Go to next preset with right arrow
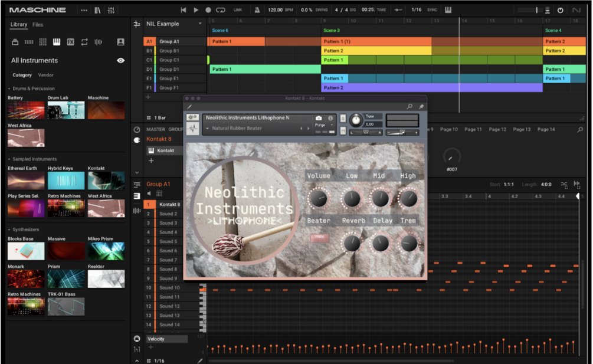This screenshot has height=364, width=593. (309, 129)
